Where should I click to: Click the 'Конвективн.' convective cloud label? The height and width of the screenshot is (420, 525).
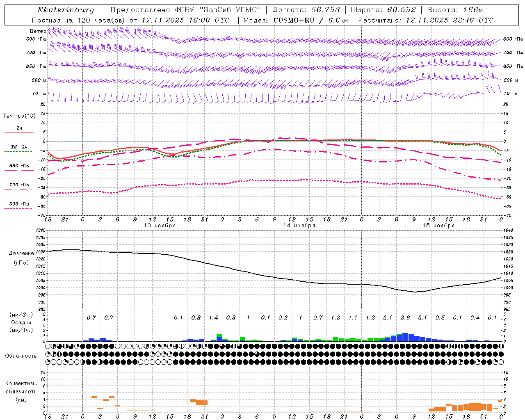coord(21,383)
